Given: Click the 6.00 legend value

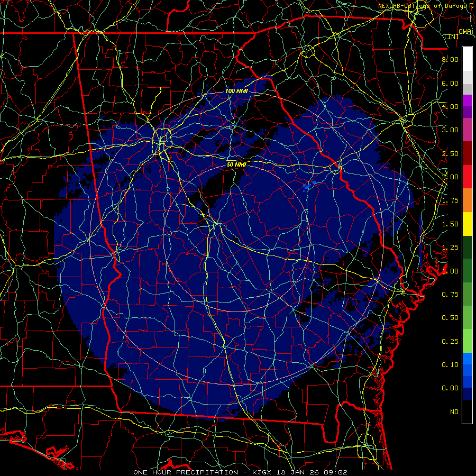Looking at the screenshot, I should click(x=450, y=83).
